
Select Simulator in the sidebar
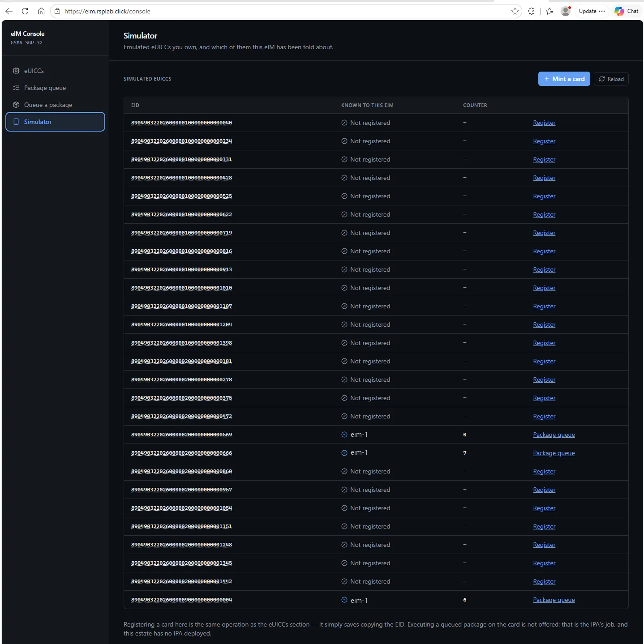click(x=55, y=122)
